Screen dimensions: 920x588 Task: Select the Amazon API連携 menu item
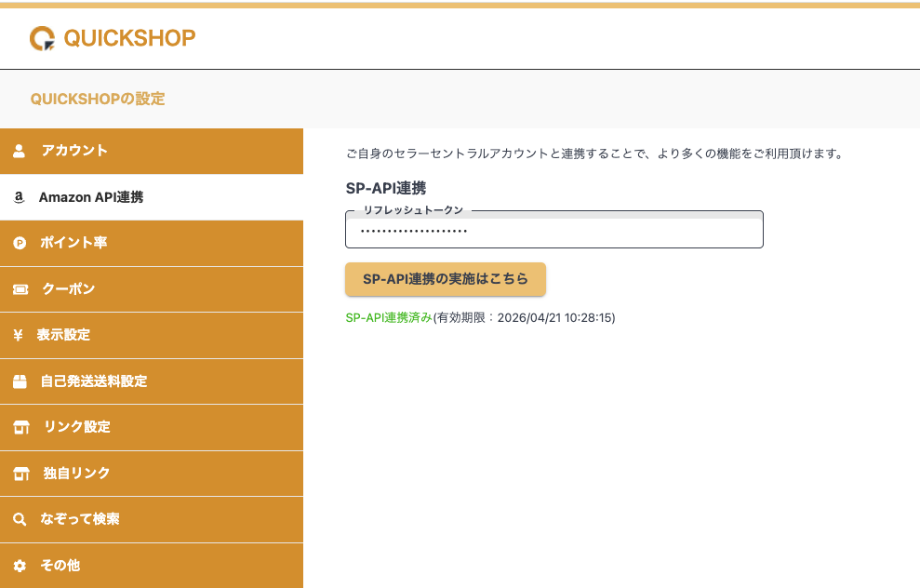pyautogui.click(x=90, y=197)
